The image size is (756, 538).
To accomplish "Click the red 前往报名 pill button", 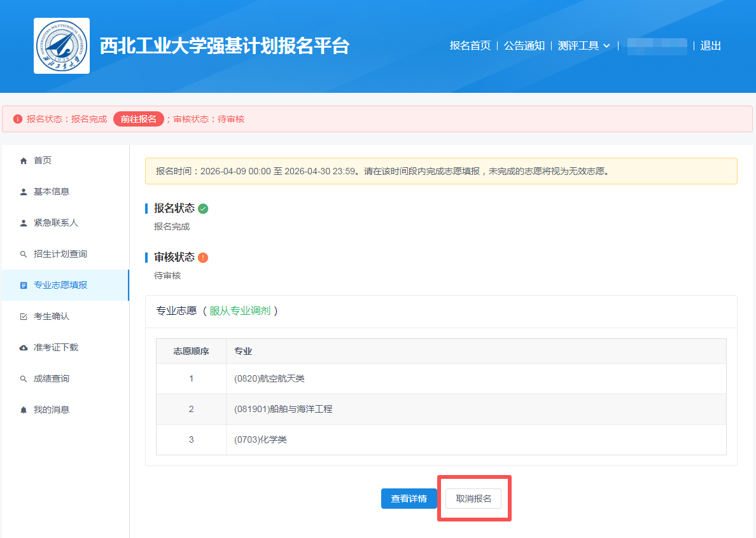I will click(138, 119).
